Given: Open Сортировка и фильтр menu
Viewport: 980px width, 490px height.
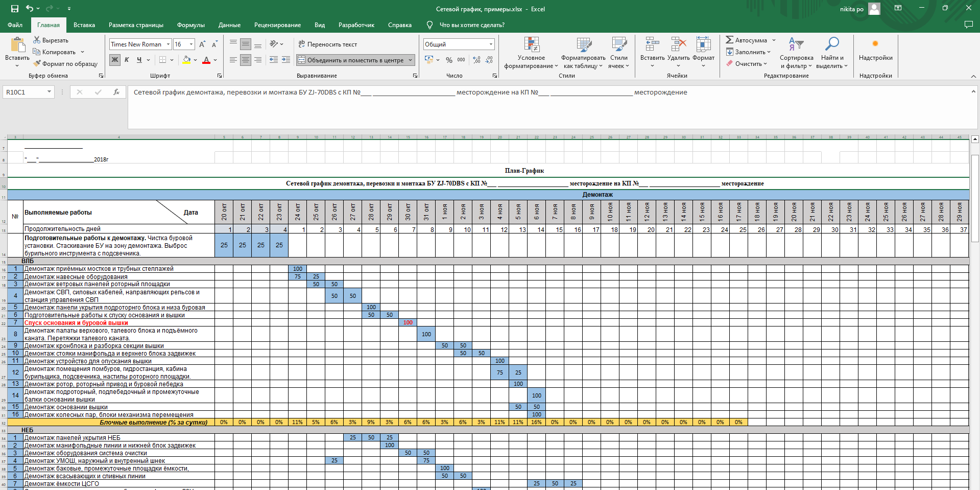Looking at the screenshot, I should (x=796, y=52).
